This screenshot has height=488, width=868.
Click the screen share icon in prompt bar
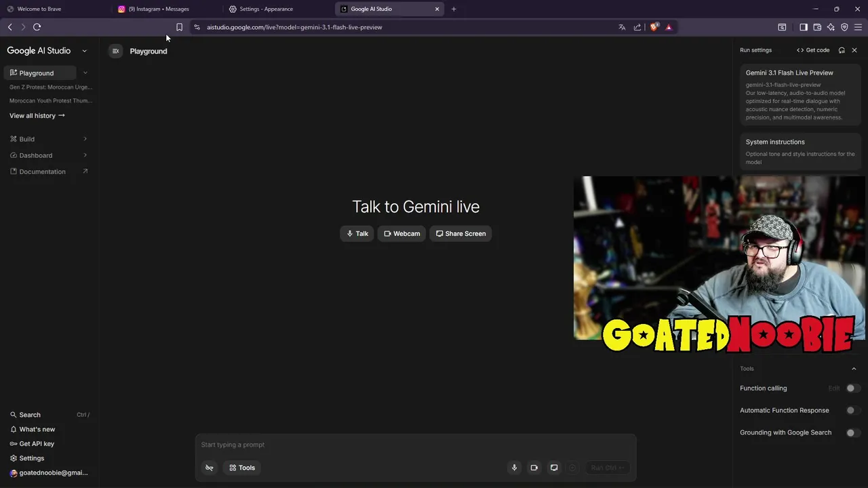coord(554,468)
